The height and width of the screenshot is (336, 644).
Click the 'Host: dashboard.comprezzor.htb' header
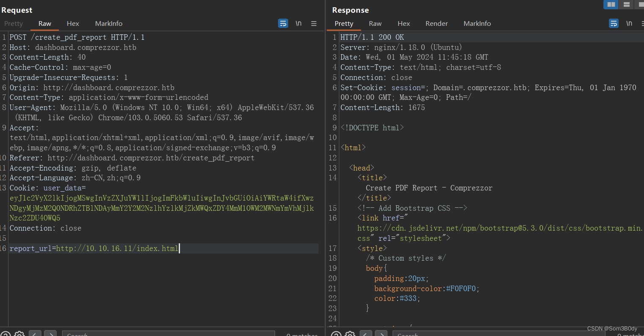tap(73, 47)
